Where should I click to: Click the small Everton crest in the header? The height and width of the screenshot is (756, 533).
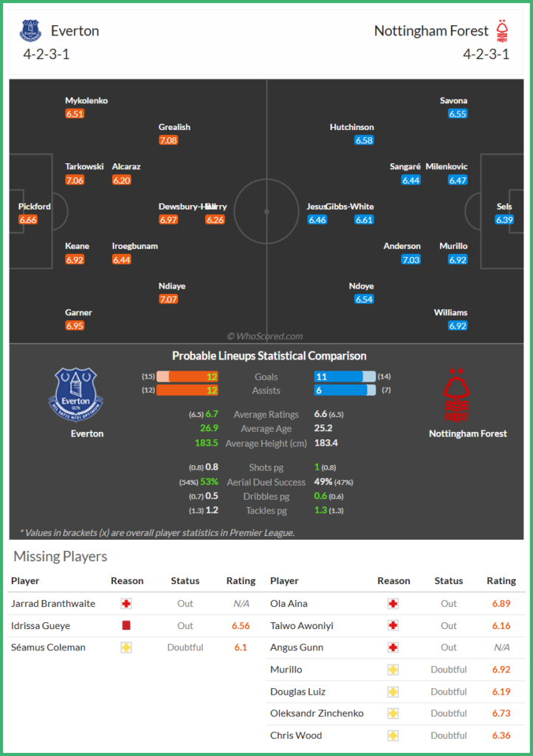30,30
